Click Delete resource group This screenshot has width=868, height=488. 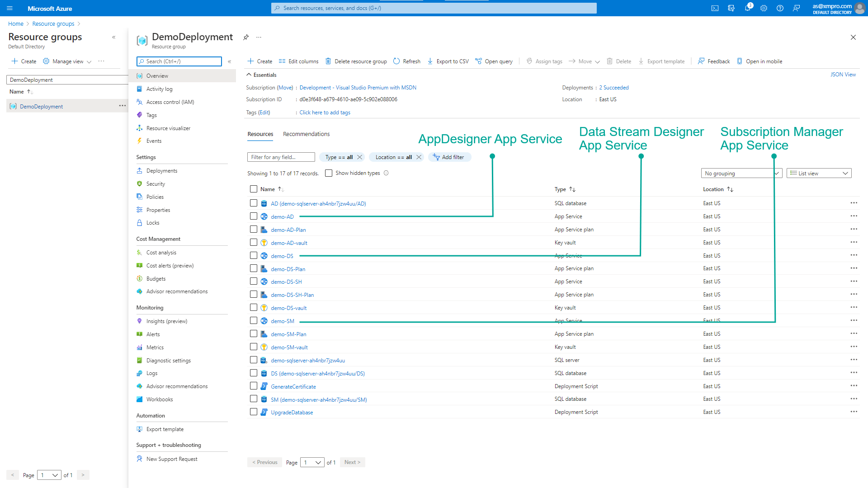(x=356, y=61)
